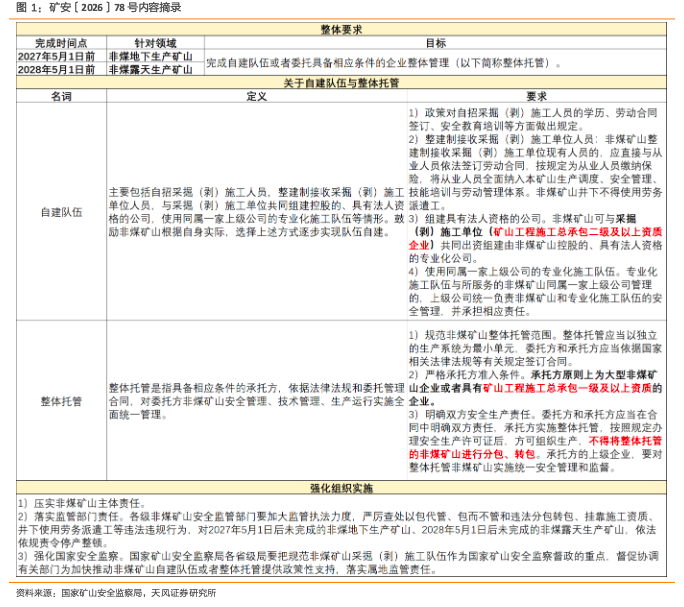Viewport: 684px width, 607px height.
Task: Click requirement '1）政策对自招采掘（剥）施工人员'
Action: (533, 120)
